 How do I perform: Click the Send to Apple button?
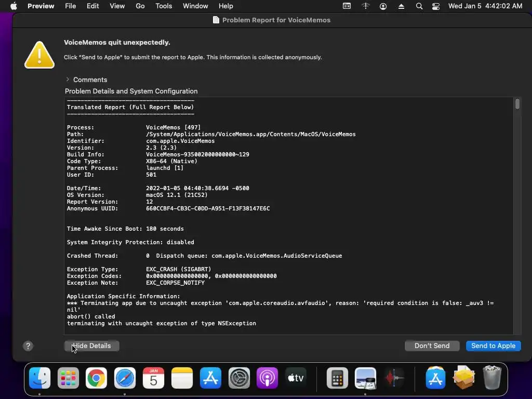494,345
